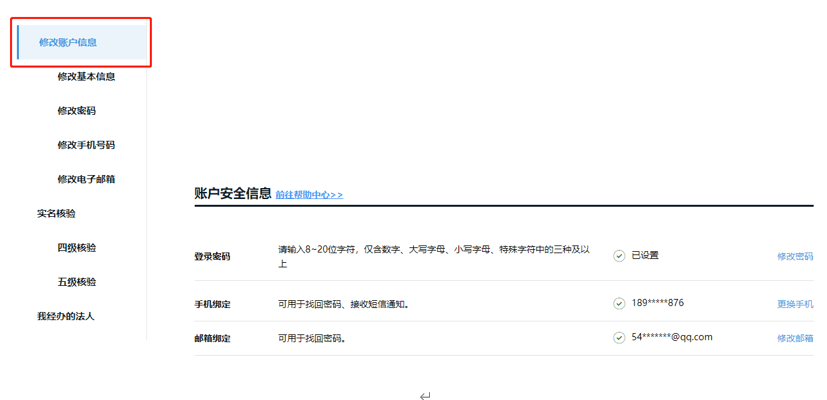Click the 更换手机 link

point(795,304)
